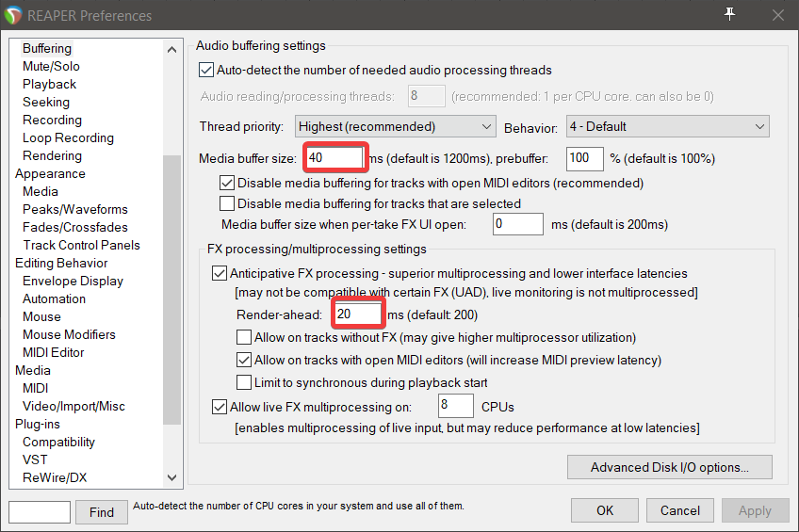Open the Rendering preferences page
The height and width of the screenshot is (532, 799).
(52, 155)
